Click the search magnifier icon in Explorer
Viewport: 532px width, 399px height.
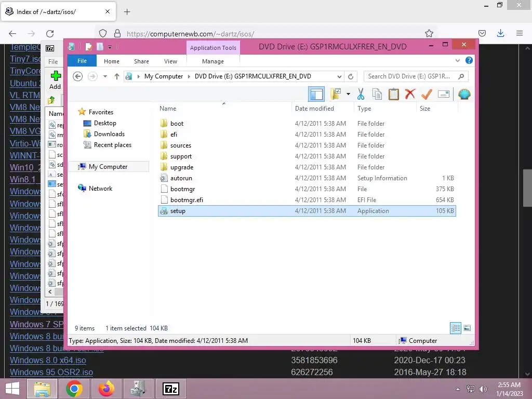coord(461,76)
